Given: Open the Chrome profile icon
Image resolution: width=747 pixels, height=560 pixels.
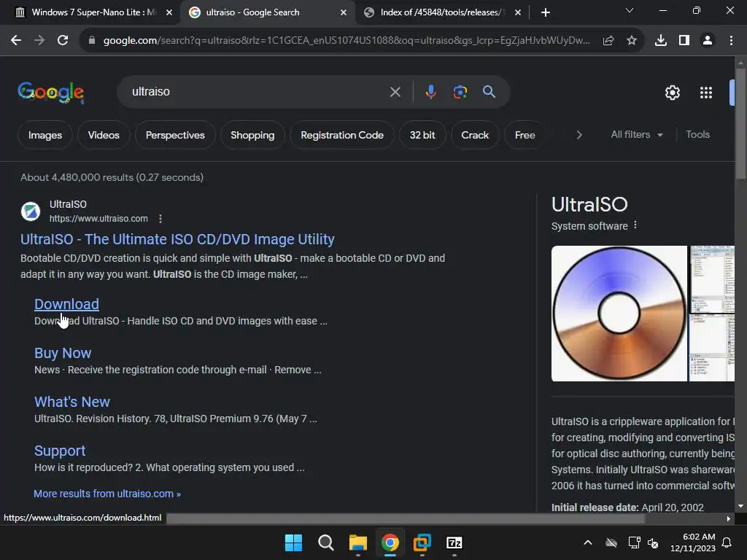Looking at the screenshot, I should click(708, 41).
